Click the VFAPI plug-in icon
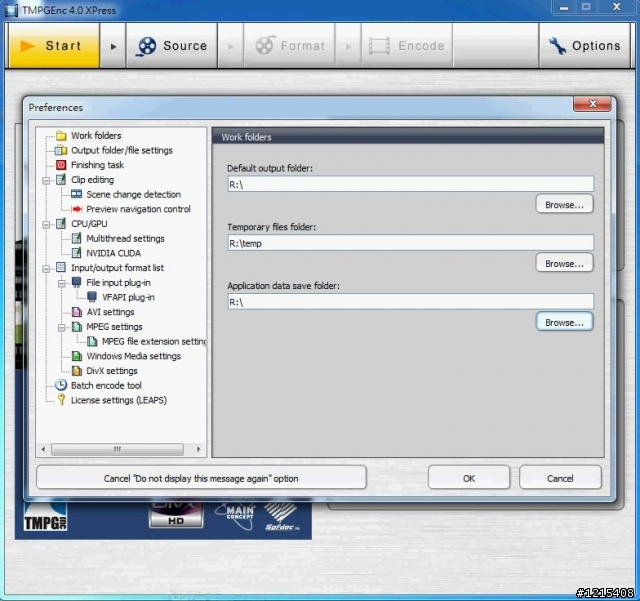The width and height of the screenshot is (640, 601). [92, 297]
